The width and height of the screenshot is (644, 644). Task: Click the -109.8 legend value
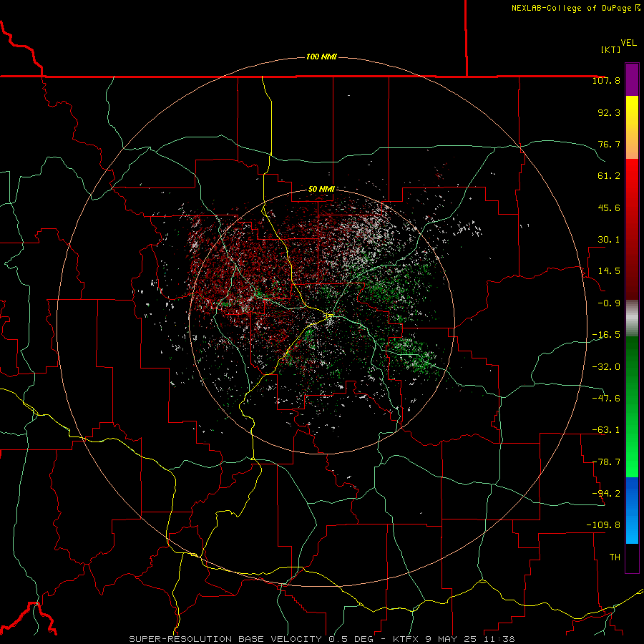(x=603, y=525)
